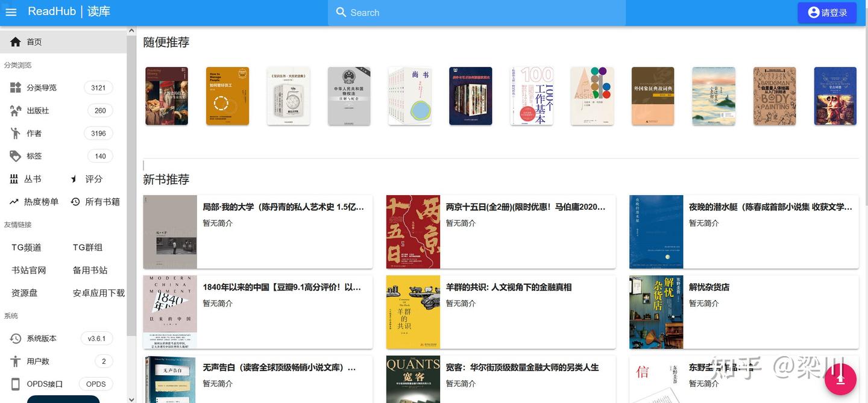The width and height of the screenshot is (868, 403).
Task: Click the tag icon beside 标签
Action: coord(15,156)
